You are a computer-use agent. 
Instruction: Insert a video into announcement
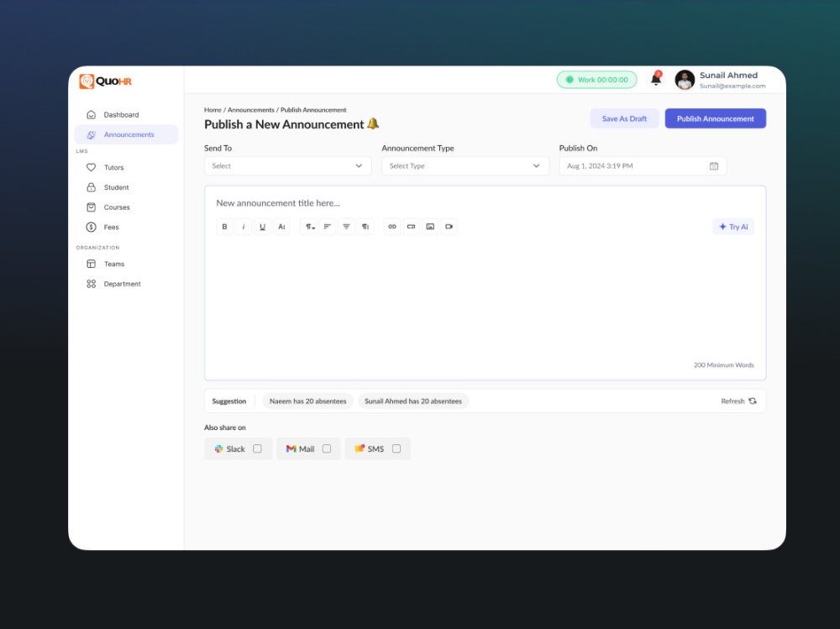coord(449,227)
